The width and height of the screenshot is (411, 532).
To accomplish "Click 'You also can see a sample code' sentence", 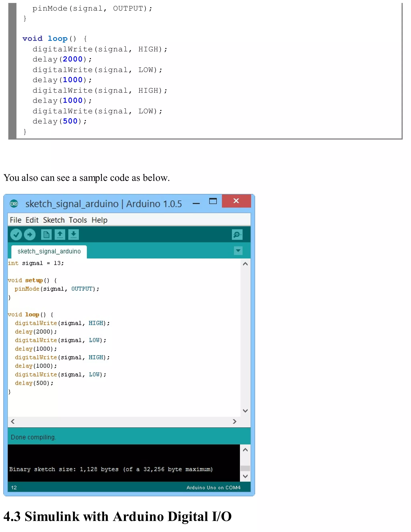I will click(86, 178).
